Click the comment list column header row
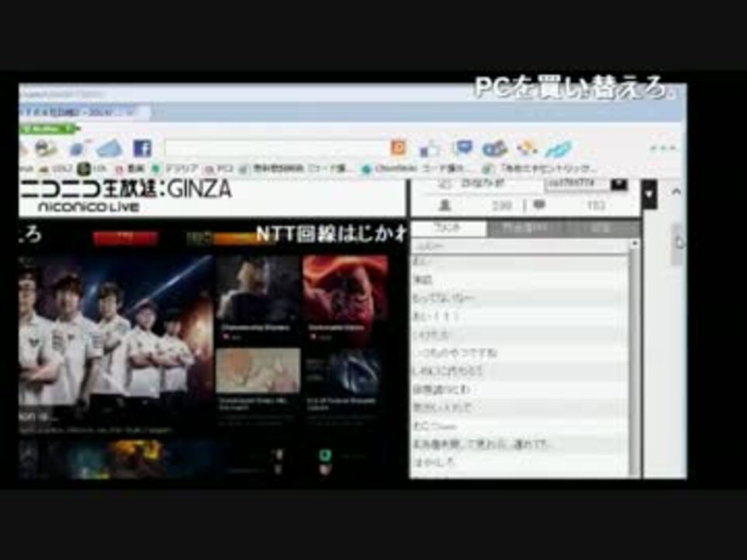 pyautogui.click(x=521, y=246)
